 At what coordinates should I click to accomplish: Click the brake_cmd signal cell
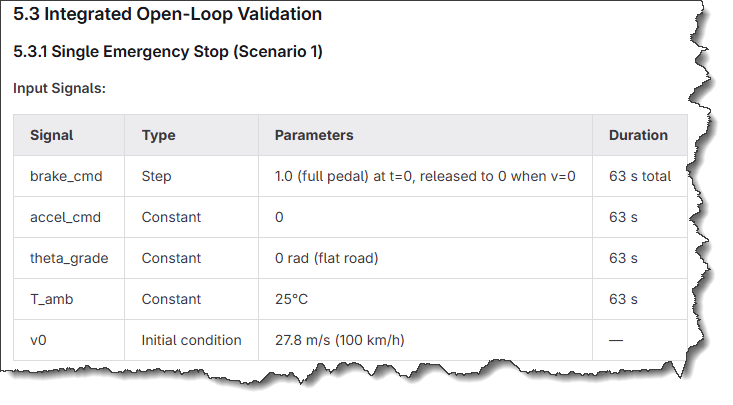tap(65, 176)
